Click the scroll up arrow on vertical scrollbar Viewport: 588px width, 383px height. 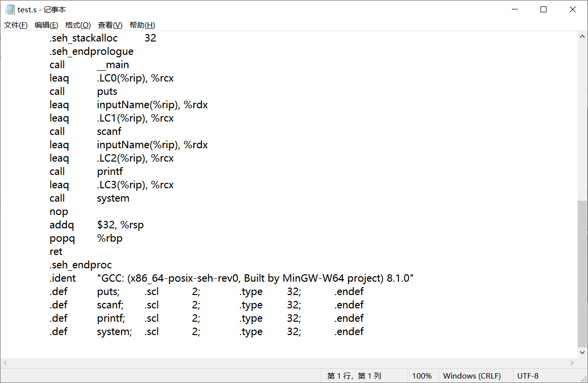coord(583,36)
